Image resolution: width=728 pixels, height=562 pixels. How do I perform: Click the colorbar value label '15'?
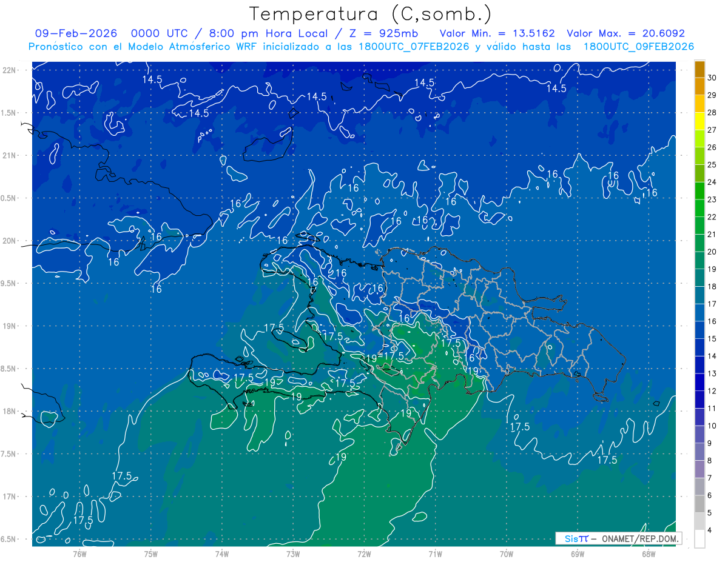712,338
